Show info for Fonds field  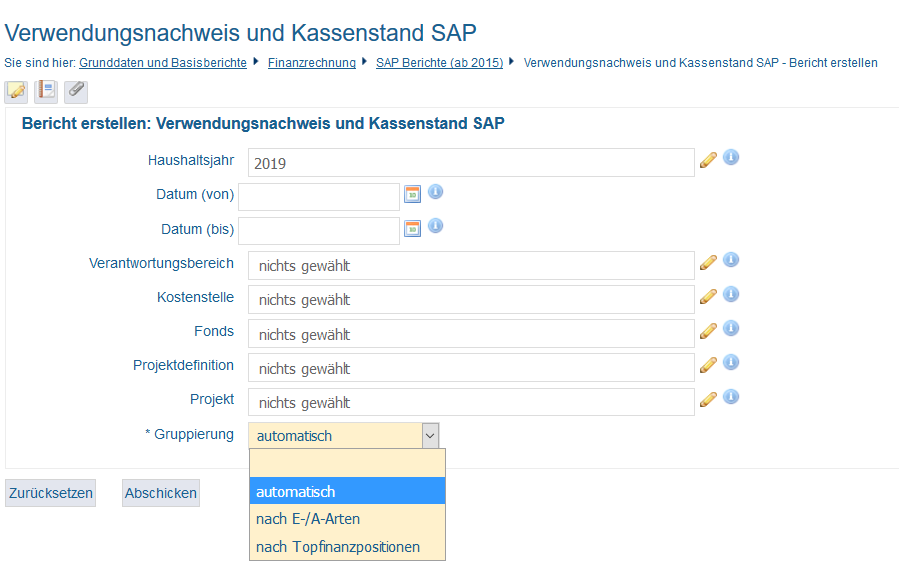point(731,328)
